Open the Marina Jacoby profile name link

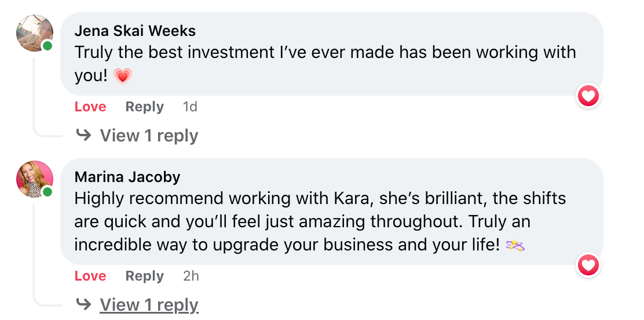tap(127, 177)
